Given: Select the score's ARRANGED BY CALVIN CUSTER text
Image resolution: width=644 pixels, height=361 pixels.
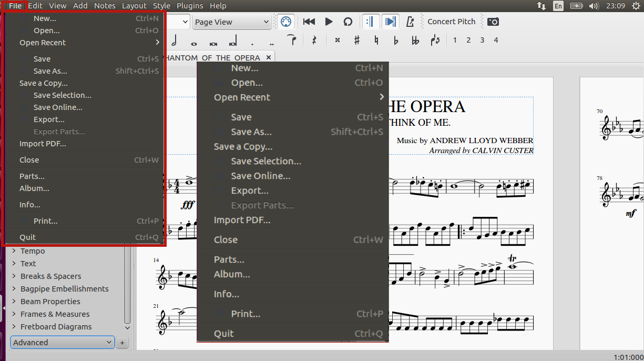Looking at the screenshot, I should (x=482, y=151).
